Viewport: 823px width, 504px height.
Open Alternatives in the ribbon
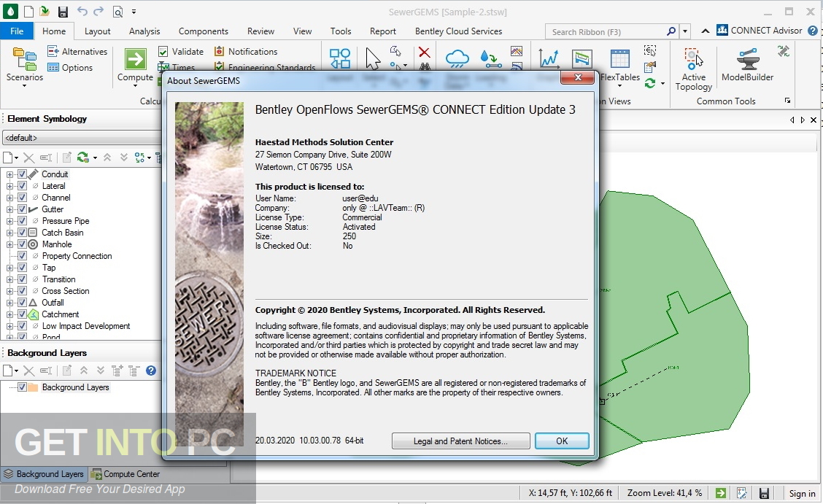(x=77, y=51)
